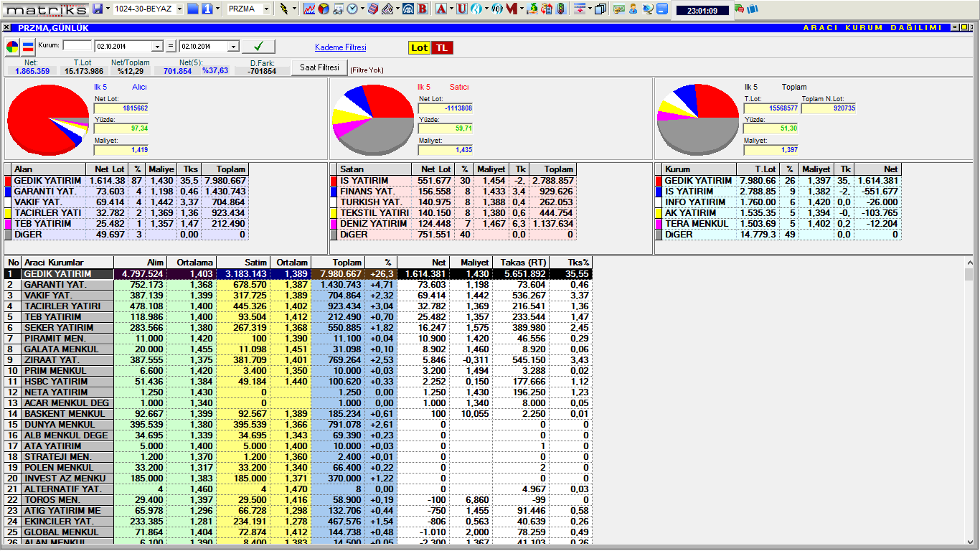This screenshot has height=551, width=980.
Task: Click the bar list view icon beside Kurum
Action: 28,47
